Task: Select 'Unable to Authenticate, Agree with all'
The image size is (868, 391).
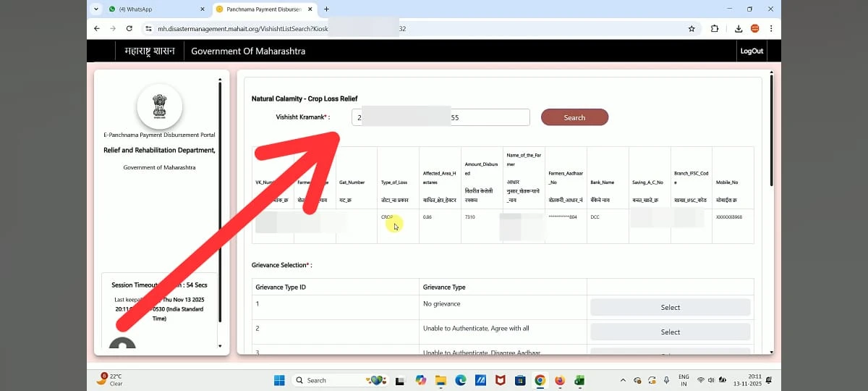Action: click(x=670, y=332)
